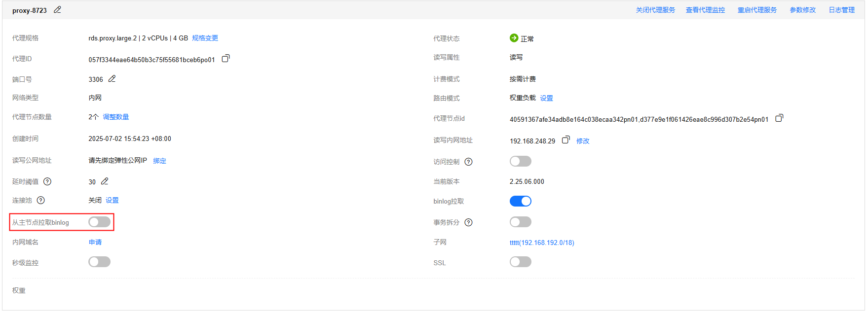Show help for 延时阈值
Viewport: 868px width, 313px height.
coord(47,181)
